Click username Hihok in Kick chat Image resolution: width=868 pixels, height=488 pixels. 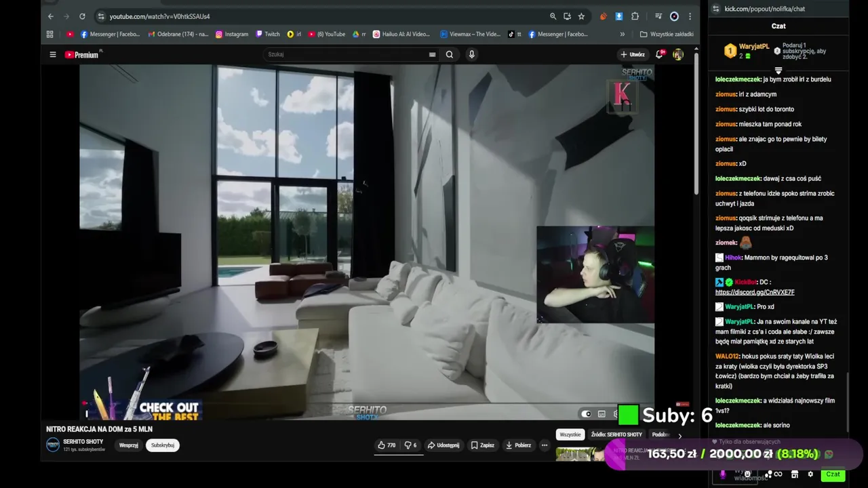(x=733, y=258)
